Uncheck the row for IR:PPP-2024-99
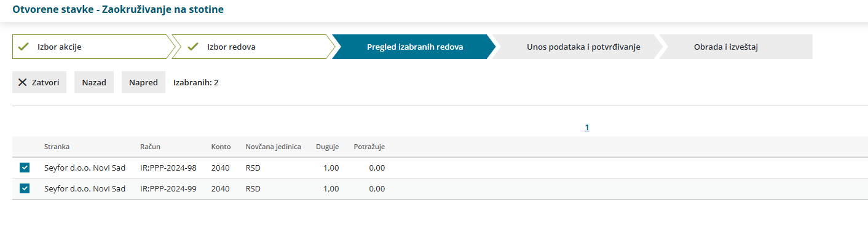Screen dimensions: 868x251 (x=25, y=188)
